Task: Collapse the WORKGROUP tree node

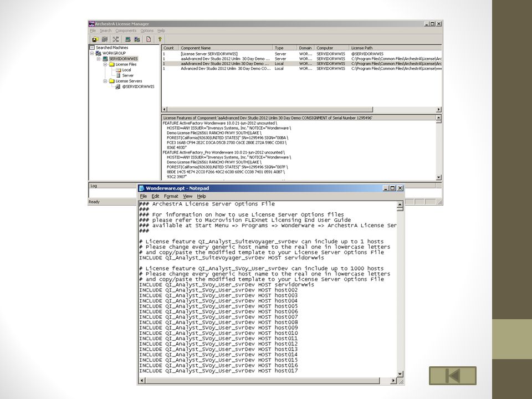Action: coord(92,53)
